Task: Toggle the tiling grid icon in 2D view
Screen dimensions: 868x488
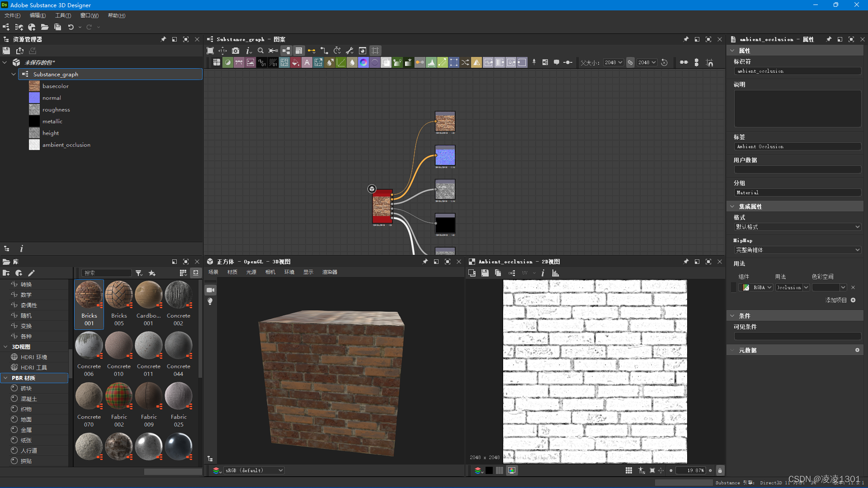Action: click(x=629, y=470)
